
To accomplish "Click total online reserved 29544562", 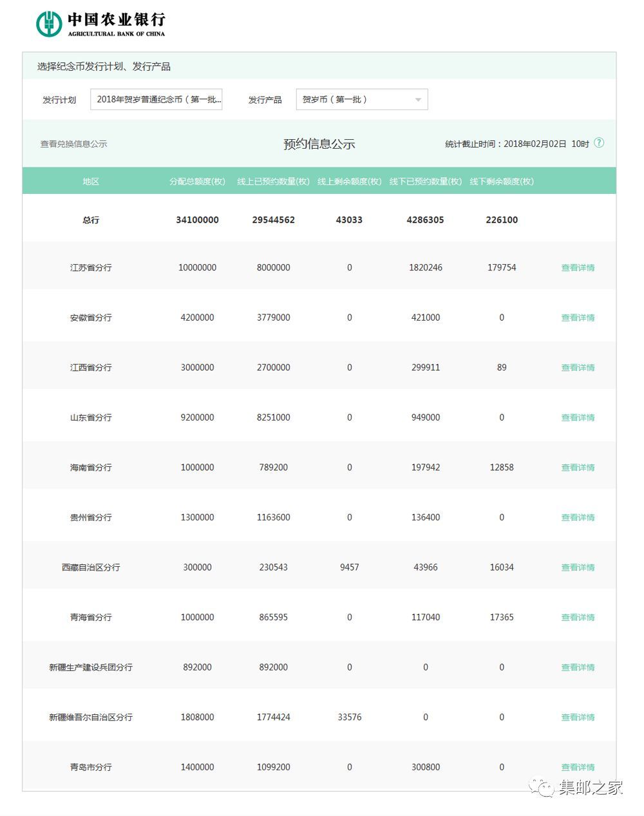I will (x=273, y=220).
